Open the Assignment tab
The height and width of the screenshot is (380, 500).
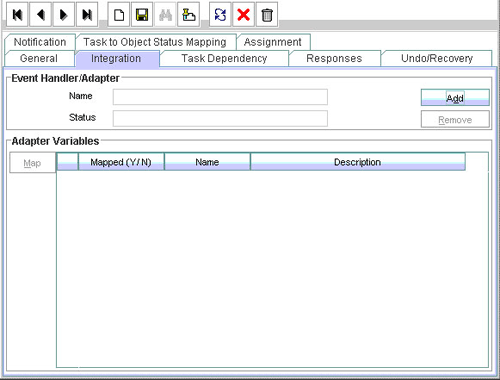coord(273,42)
